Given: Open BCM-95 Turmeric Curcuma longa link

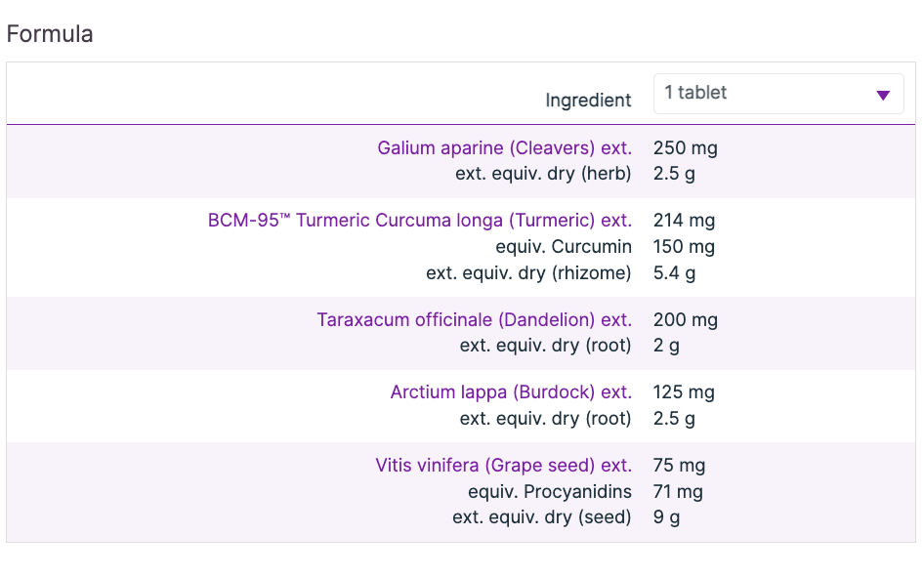Looking at the screenshot, I should [419, 221].
